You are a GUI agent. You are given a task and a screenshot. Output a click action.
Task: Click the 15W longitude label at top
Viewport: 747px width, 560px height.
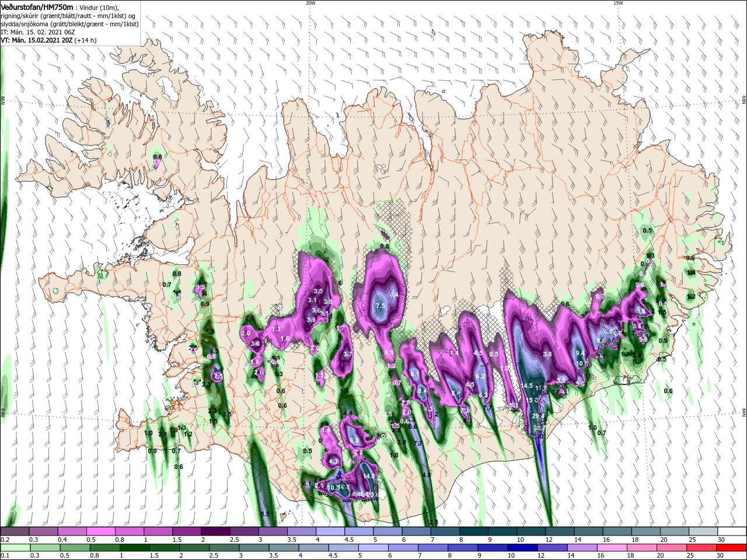(x=618, y=3)
